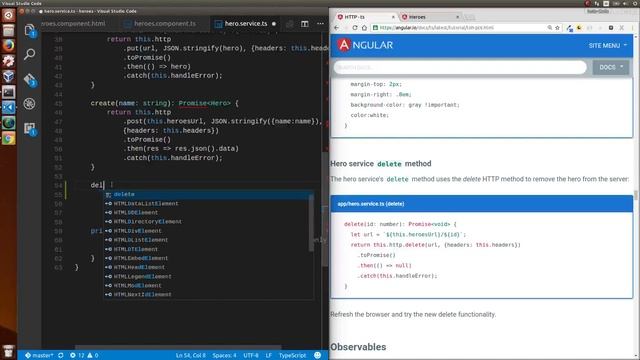Image resolution: width=640 pixels, height=360 pixels.
Task: Open a new Chrome tab
Action: click(x=470, y=17)
